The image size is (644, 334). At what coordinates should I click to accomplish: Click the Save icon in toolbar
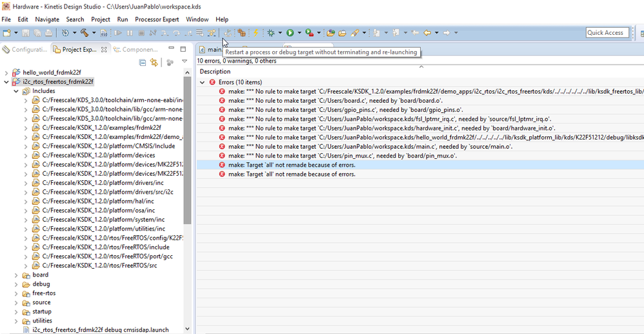(x=25, y=32)
